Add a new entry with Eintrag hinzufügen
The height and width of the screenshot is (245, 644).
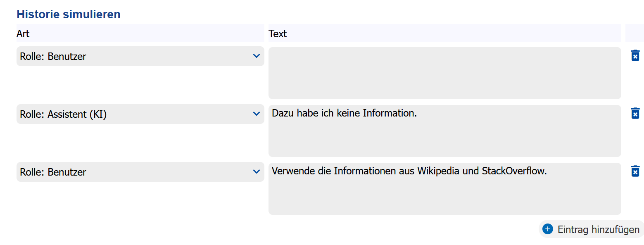591,229
